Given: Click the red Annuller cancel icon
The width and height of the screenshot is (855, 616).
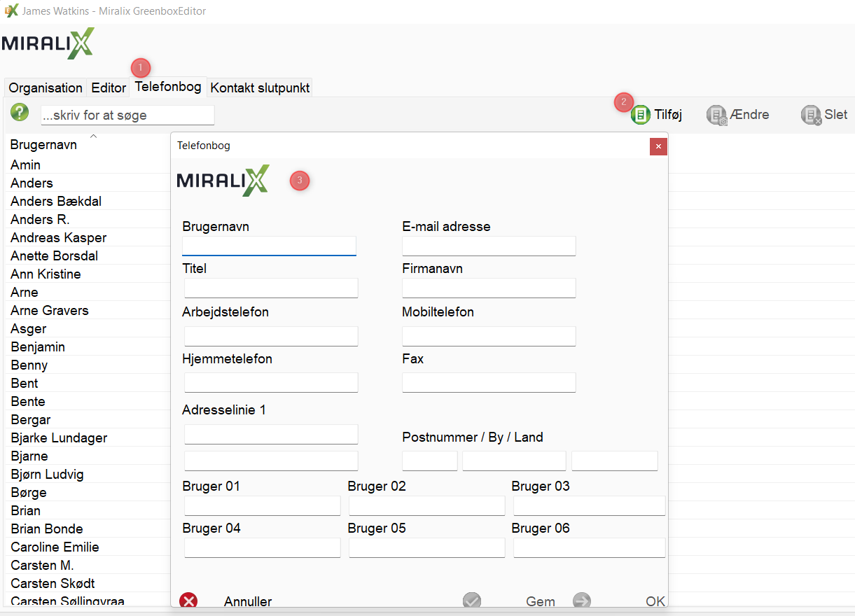Looking at the screenshot, I should pyautogui.click(x=188, y=601).
